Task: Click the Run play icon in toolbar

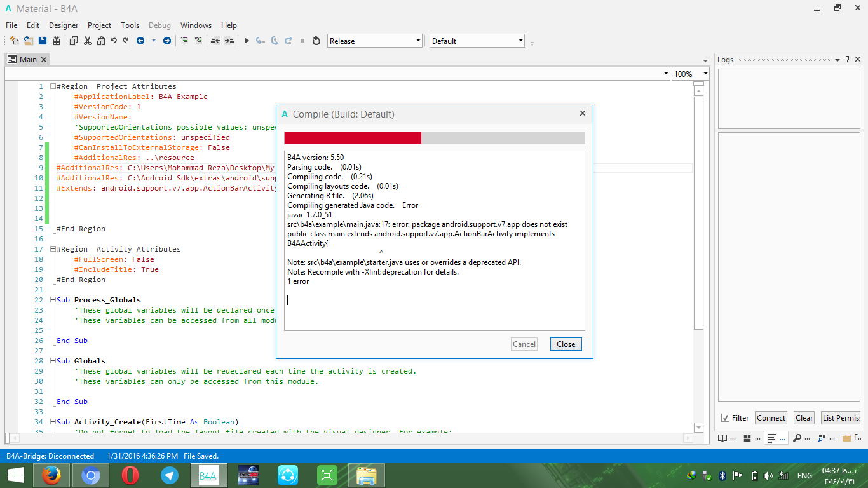Action: point(247,41)
